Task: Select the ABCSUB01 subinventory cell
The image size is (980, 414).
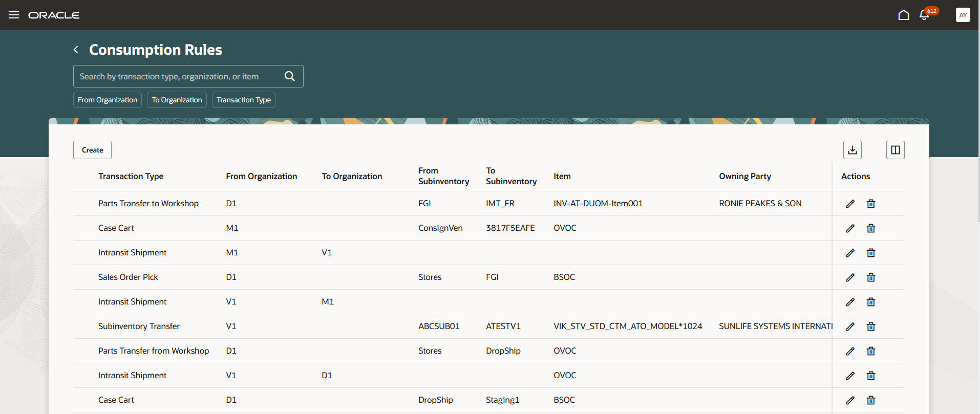Action: (x=439, y=326)
